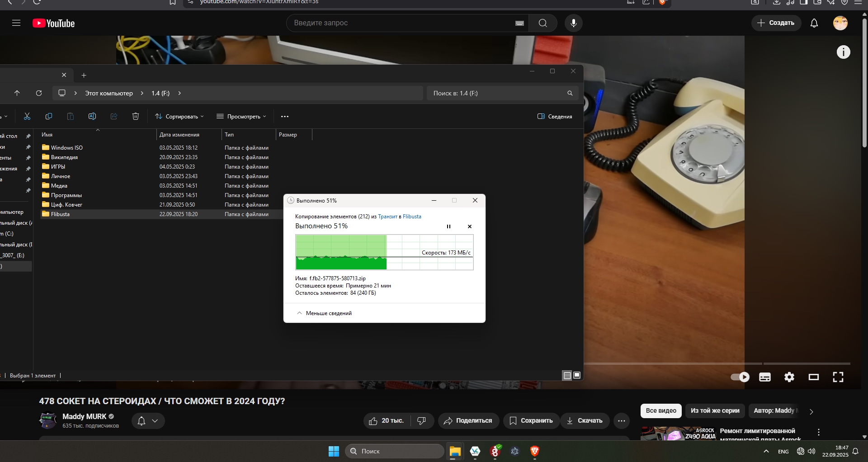Viewport: 868px width, 462px height.
Task: Open YouTube notifications bell
Action: pyautogui.click(x=814, y=23)
